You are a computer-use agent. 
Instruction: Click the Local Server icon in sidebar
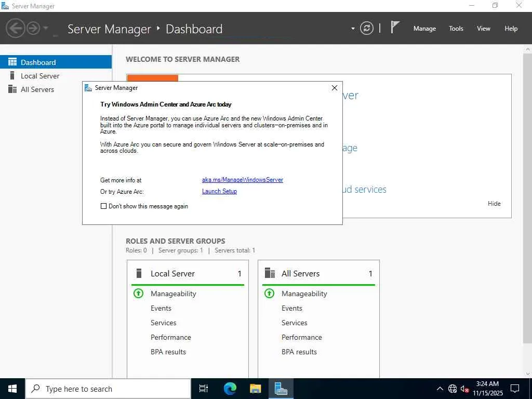(12, 75)
